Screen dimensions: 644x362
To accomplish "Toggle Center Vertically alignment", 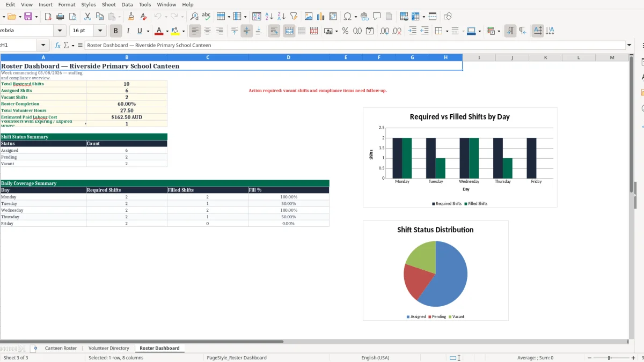I will (246, 31).
